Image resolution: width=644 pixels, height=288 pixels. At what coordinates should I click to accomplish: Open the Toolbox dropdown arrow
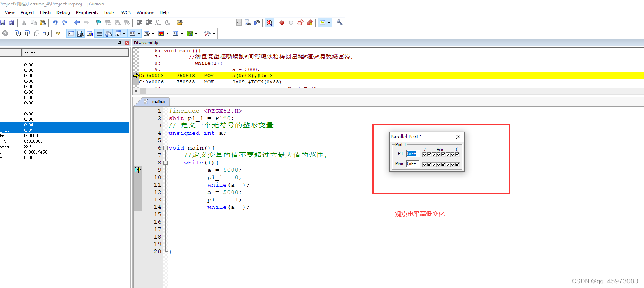coord(214,34)
